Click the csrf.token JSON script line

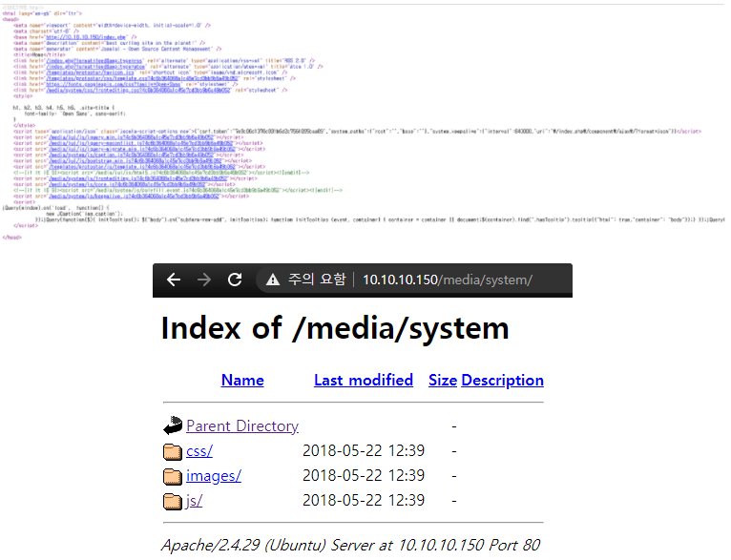coord(357,132)
